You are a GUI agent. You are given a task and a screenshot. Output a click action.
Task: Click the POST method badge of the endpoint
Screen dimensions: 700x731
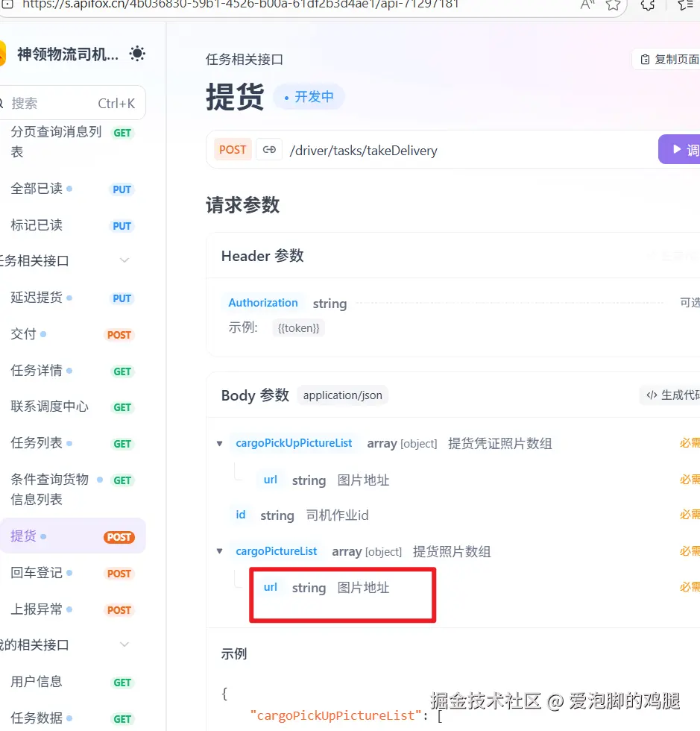(233, 150)
